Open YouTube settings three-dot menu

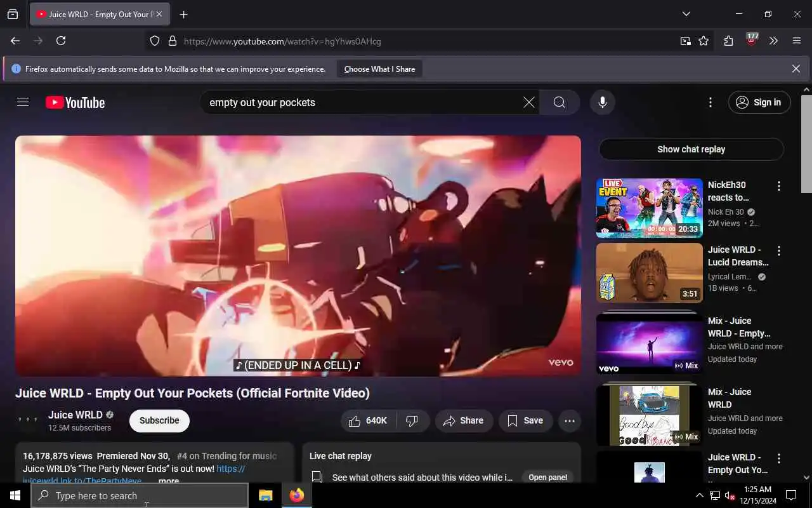(710, 102)
